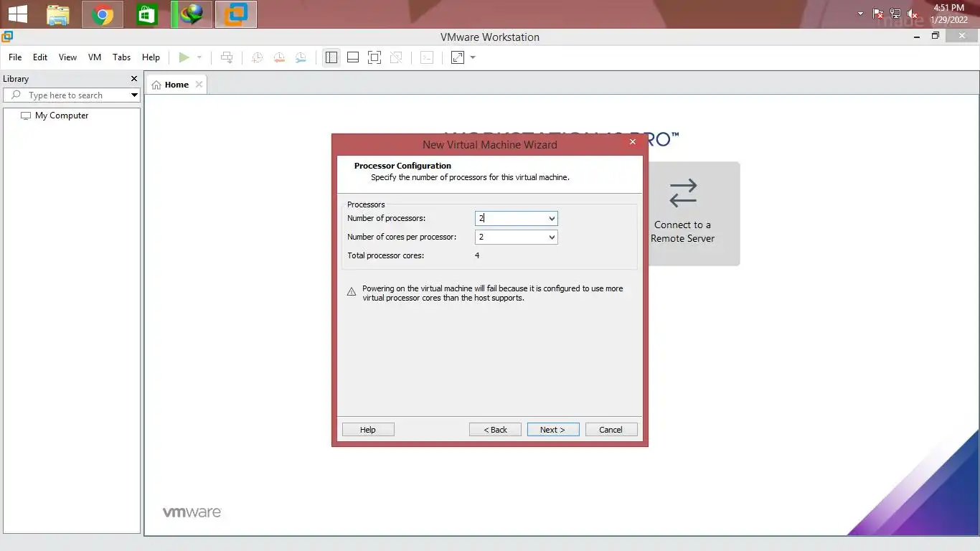The width and height of the screenshot is (980, 551).
Task: Click the Revert to Snapshot icon
Action: pos(279,57)
